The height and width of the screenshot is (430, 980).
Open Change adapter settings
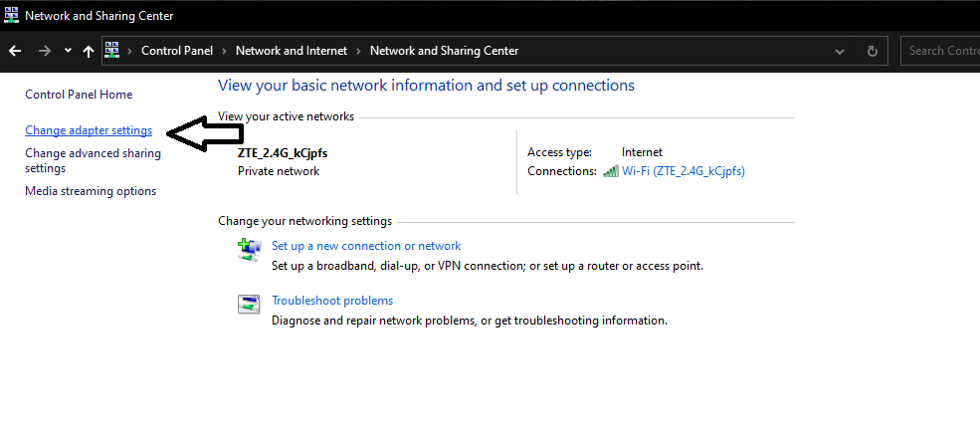coord(89,130)
